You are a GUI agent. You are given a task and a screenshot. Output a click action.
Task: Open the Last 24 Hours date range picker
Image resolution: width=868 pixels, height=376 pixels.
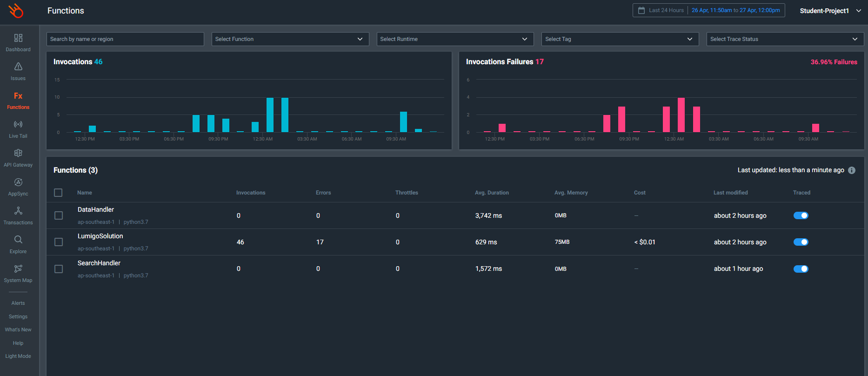pos(709,10)
